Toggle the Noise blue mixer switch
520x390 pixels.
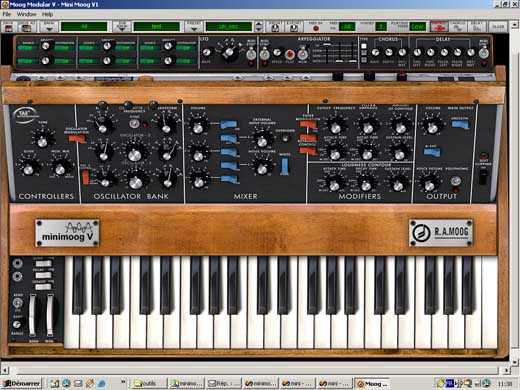229,166
